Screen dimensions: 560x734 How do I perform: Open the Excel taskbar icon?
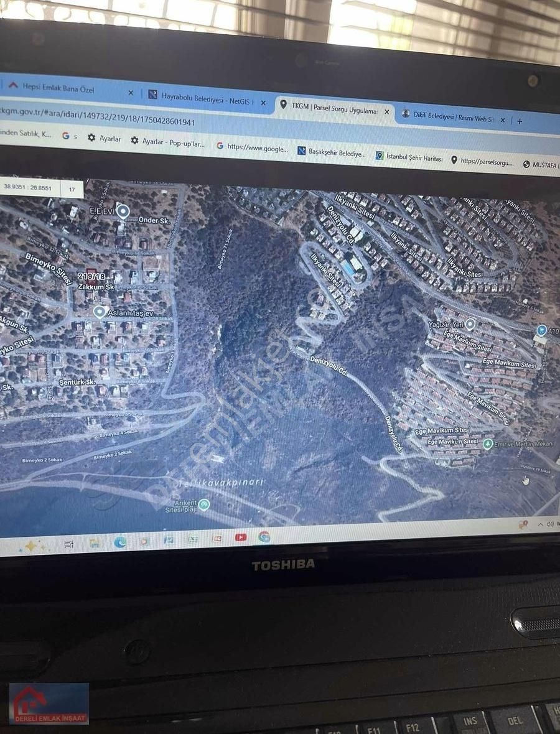[x=192, y=539]
